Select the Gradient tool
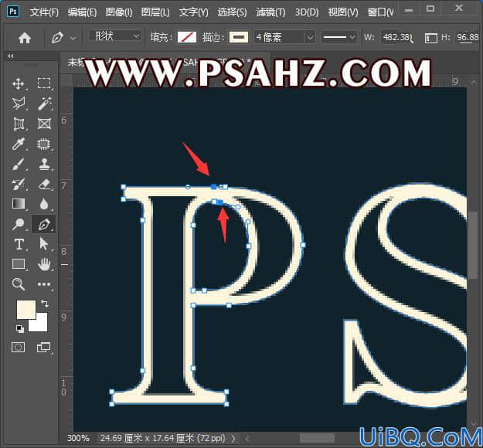The width and height of the screenshot is (483, 448). point(19,204)
